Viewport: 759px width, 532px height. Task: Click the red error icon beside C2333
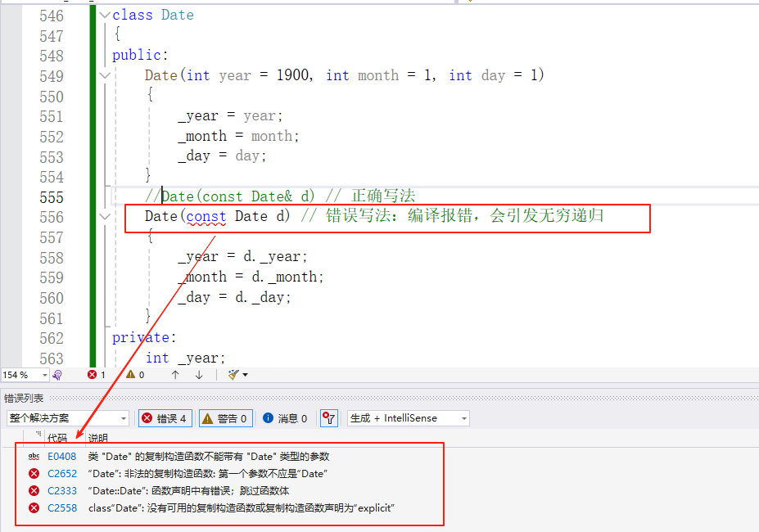[x=34, y=491]
